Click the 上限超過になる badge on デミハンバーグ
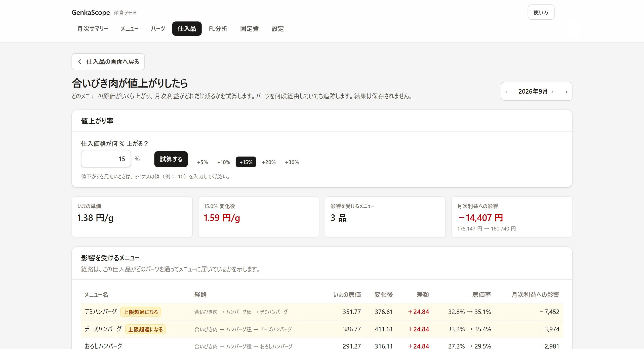 141,312
